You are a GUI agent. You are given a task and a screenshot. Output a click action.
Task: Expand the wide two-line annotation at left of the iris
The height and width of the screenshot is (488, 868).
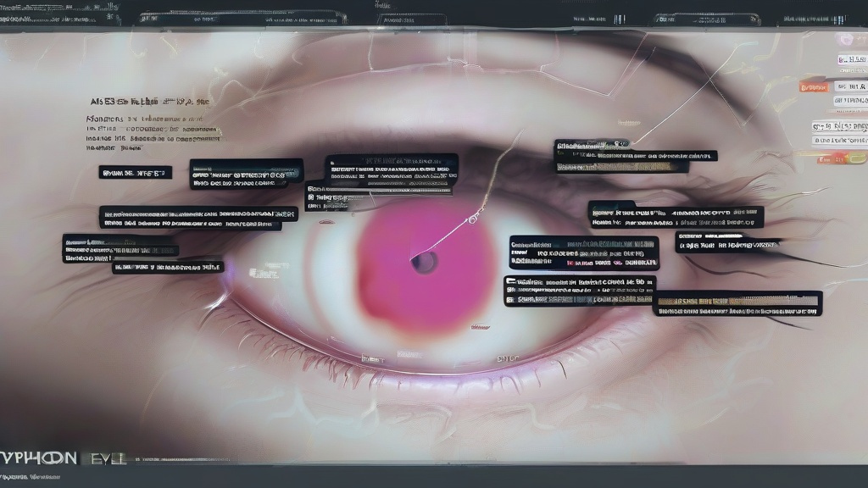click(190, 219)
